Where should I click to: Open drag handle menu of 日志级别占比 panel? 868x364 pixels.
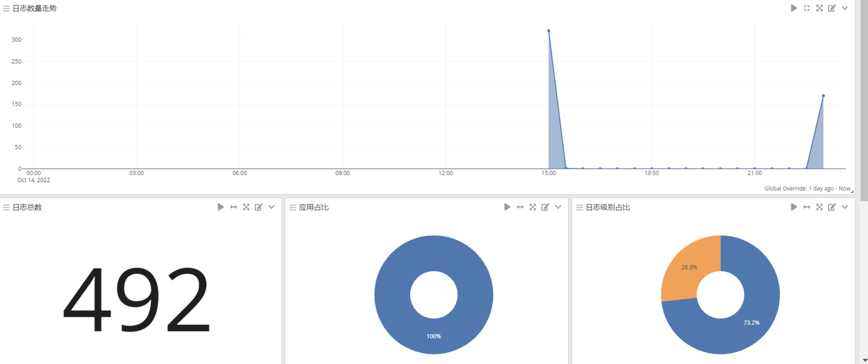(x=579, y=208)
